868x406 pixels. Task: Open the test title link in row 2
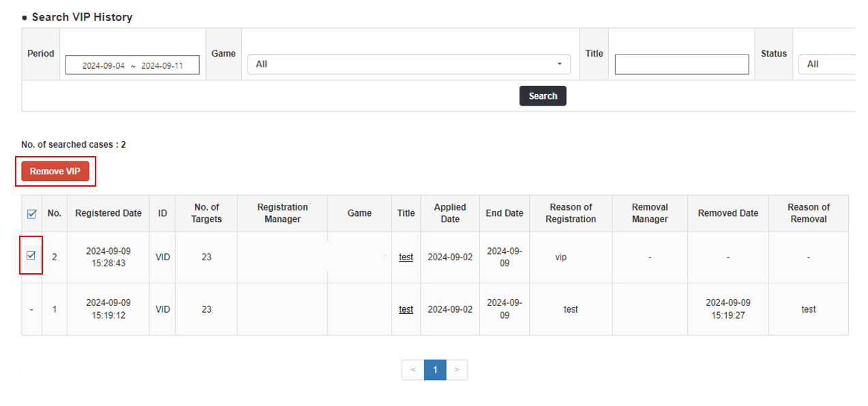click(x=406, y=257)
